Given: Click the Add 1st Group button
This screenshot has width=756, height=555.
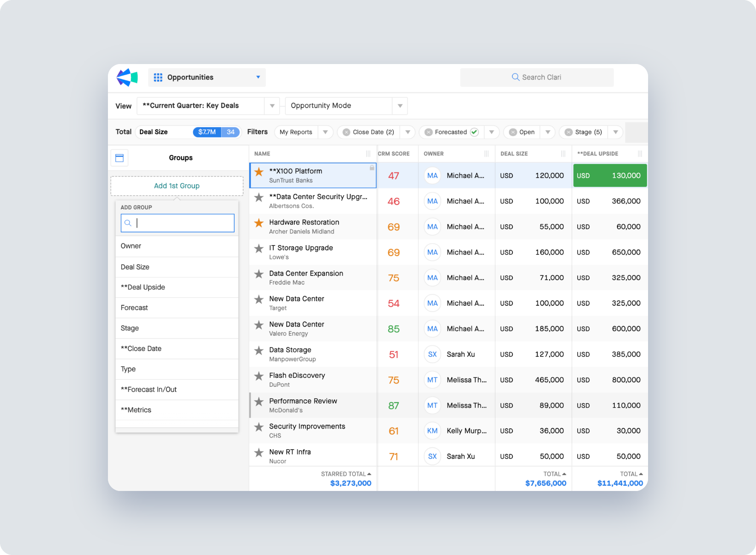Looking at the screenshot, I should (177, 186).
